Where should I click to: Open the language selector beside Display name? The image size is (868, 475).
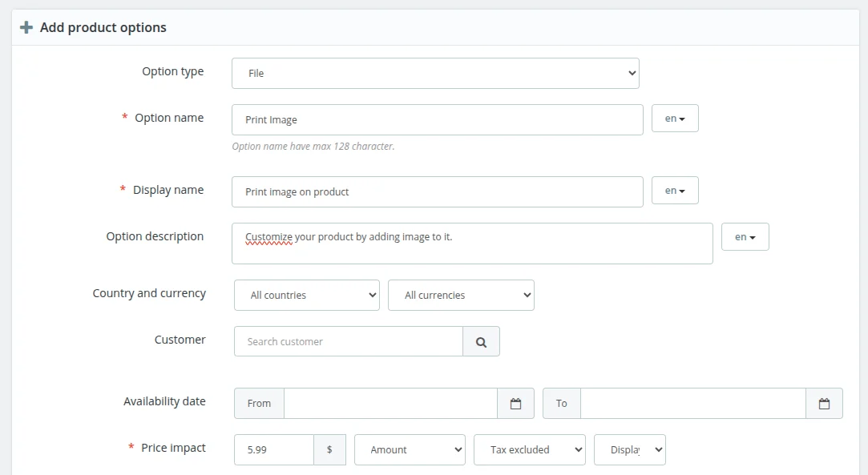(x=674, y=190)
